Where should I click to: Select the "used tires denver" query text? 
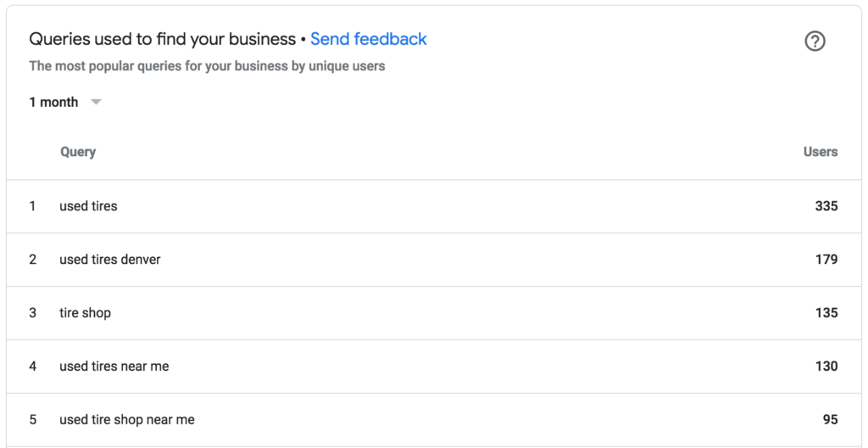pyautogui.click(x=109, y=260)
